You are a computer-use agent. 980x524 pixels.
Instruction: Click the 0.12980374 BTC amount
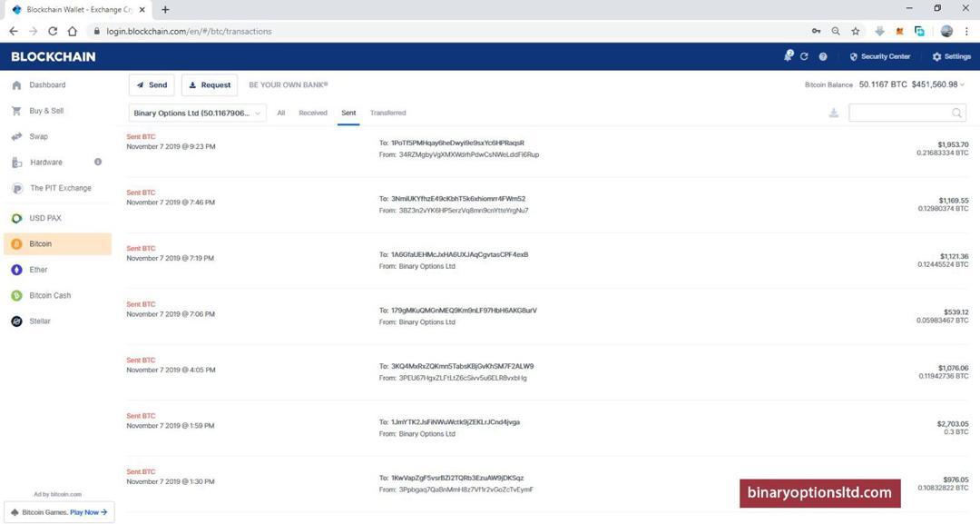click(943, 209)
